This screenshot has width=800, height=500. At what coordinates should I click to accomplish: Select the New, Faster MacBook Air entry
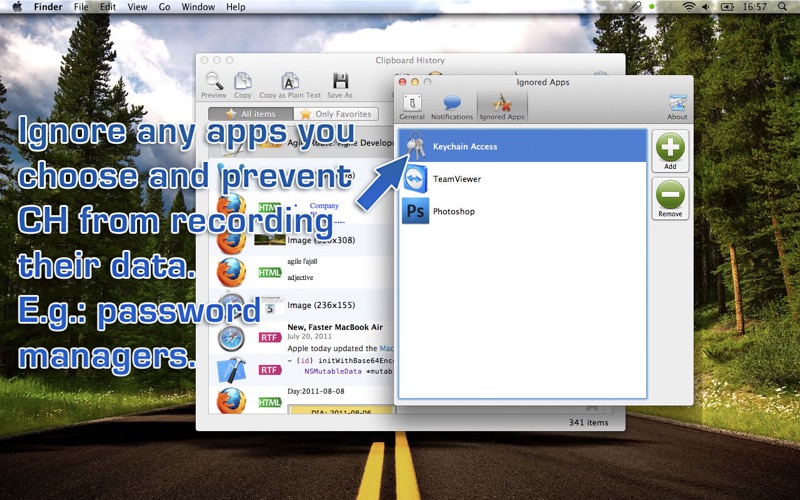(301, 338)
